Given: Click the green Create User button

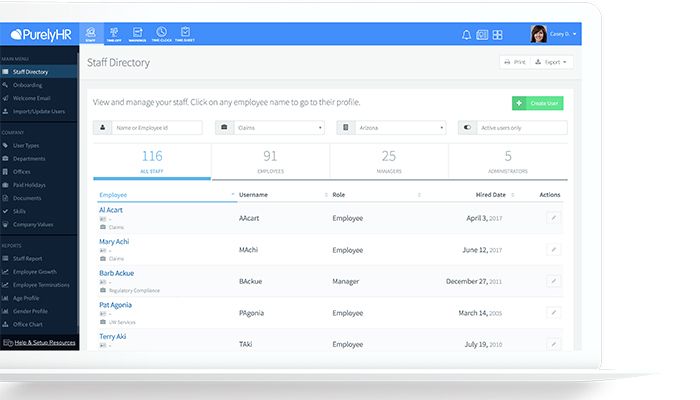Looking at the screenshot, I should pyautogui.click(x=538, y=103).
